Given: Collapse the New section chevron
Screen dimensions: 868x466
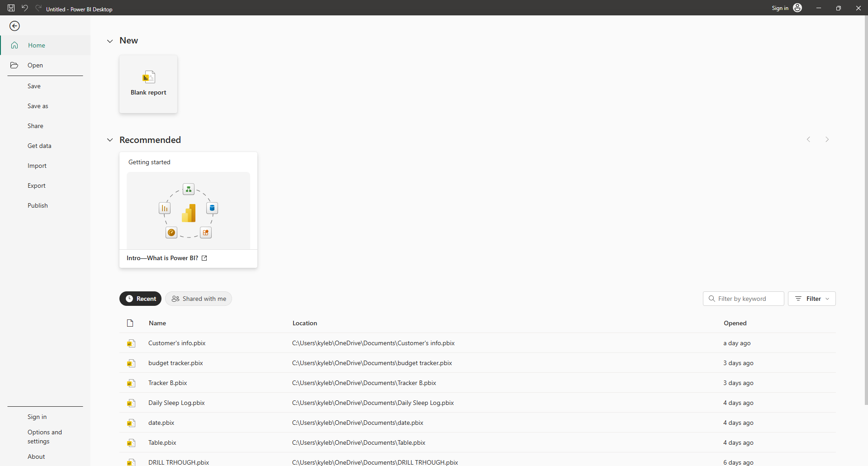Looking at the screenshot, I should tap(110, 41).
